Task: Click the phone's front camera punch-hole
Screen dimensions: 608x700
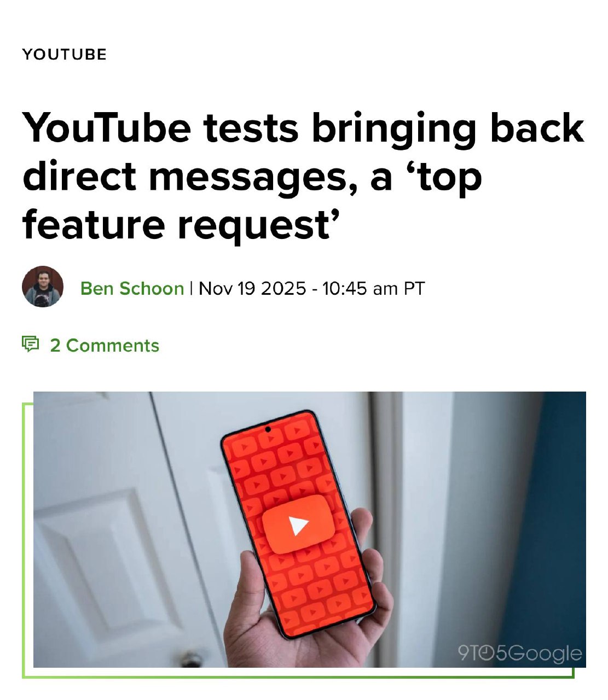Action: pos(268,429)
